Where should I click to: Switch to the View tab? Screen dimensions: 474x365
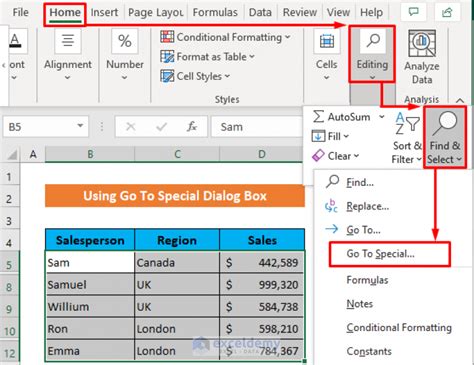[338, 12]
